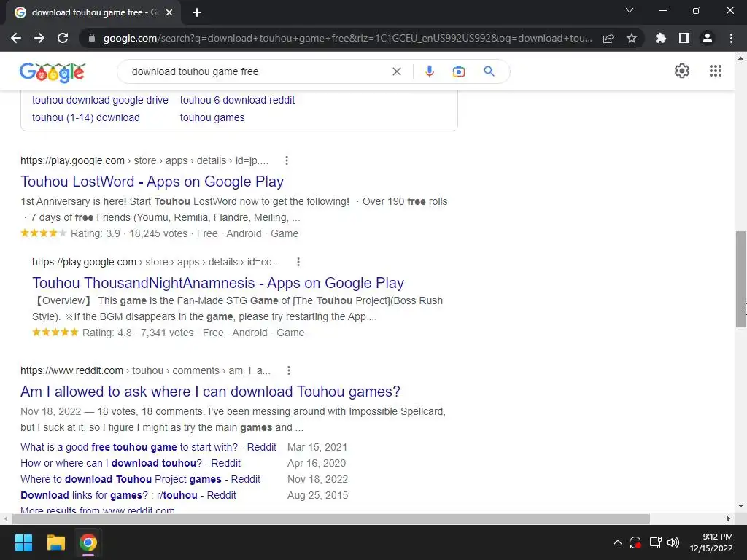The width and height of the screenshot is (747, 560).
Task: Click Chrome icon in taskbar
Action: click(88, 542)
